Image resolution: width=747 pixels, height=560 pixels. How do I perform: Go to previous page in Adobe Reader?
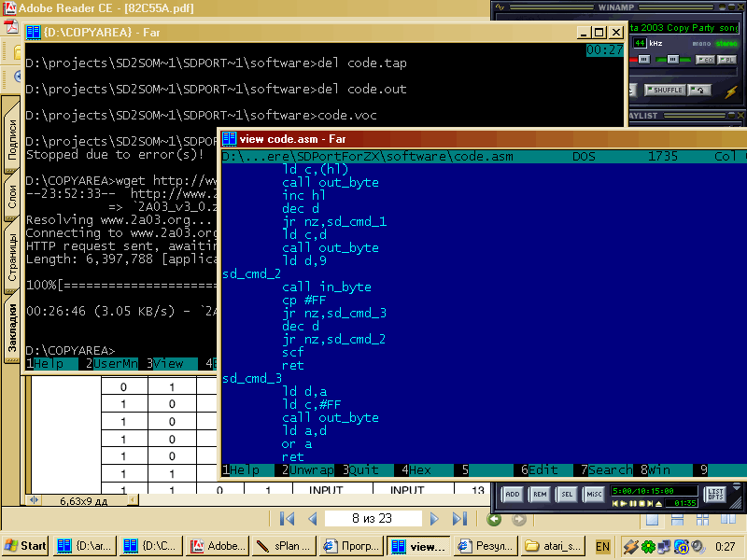pos(313,519)
